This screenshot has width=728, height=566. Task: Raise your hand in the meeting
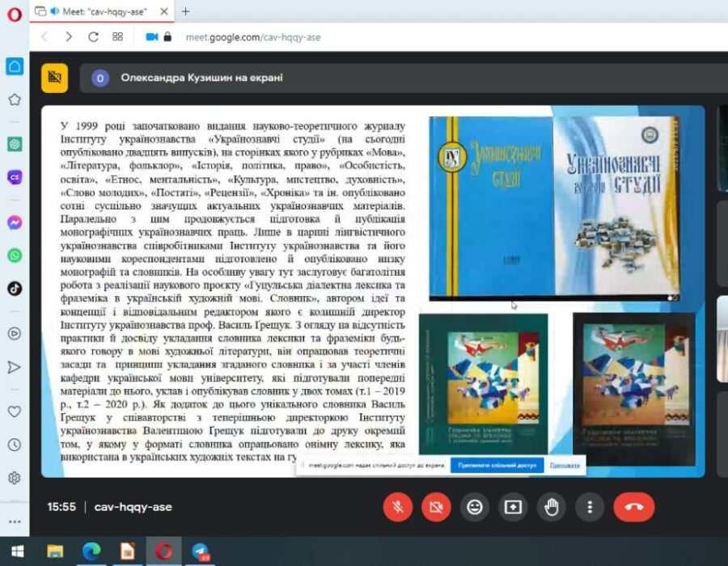point(552,507)
